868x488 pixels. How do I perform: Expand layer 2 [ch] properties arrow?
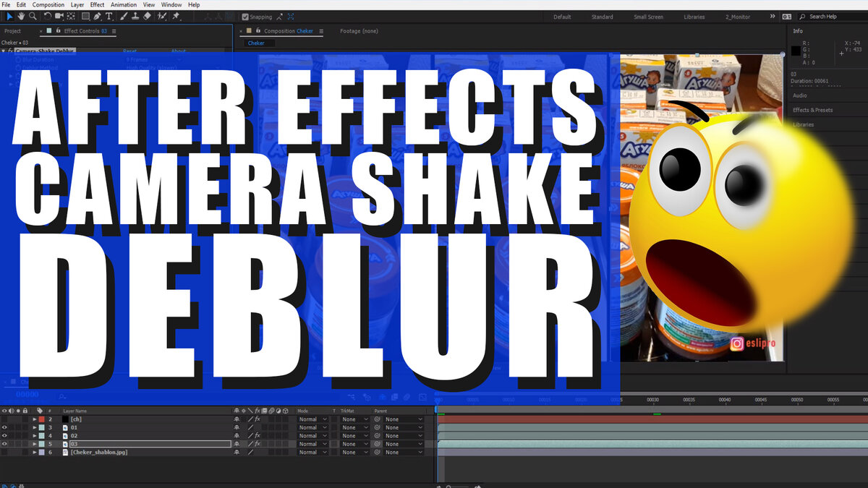(34, 419)
